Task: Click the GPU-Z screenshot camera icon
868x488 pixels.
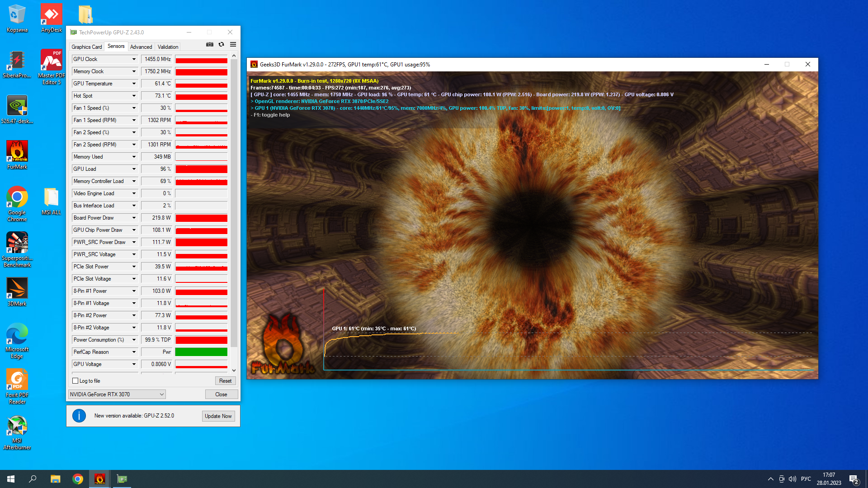Action: pyautogui.click(x=210, y=44)
